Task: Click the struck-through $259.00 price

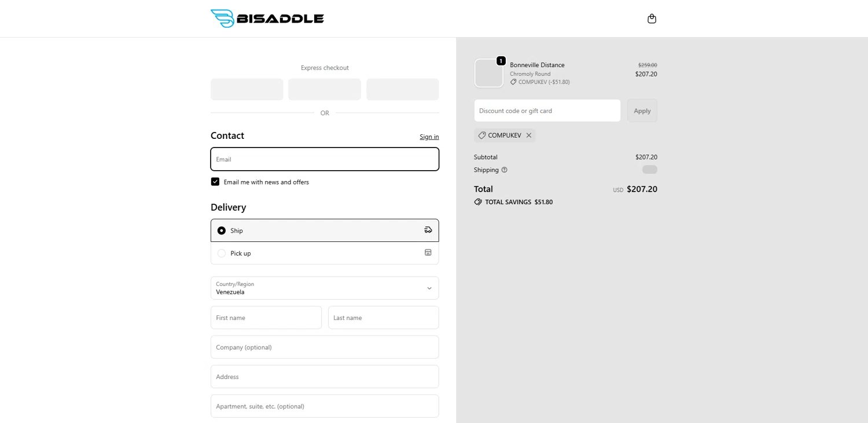Action: click(648, 65)
